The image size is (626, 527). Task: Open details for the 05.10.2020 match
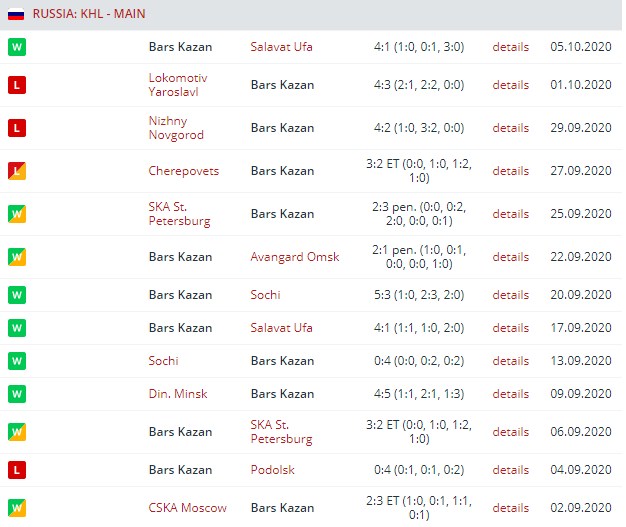click(x=510, y=47)
